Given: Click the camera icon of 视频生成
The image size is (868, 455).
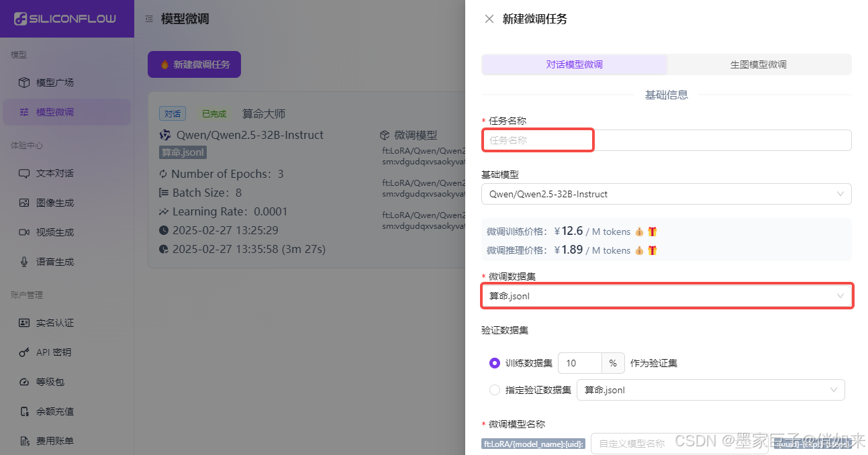Looking at the screenshot, I should tap(24, 232).
